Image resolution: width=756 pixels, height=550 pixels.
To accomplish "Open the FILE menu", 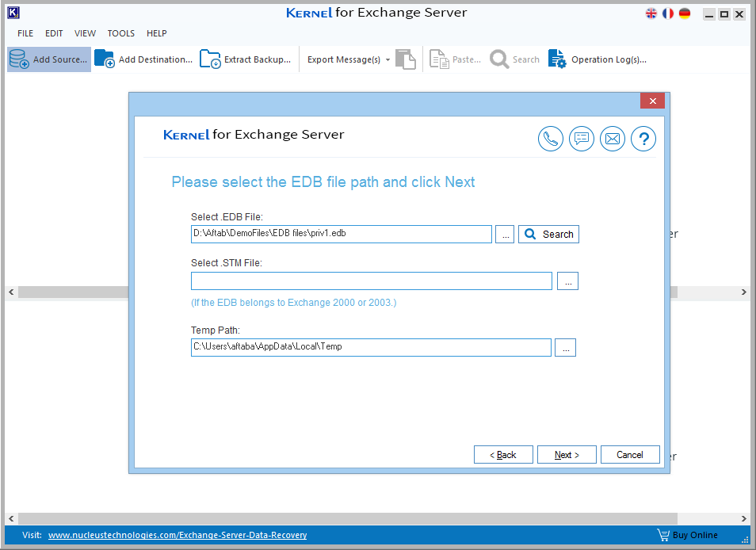I will [x=25, y=33].
